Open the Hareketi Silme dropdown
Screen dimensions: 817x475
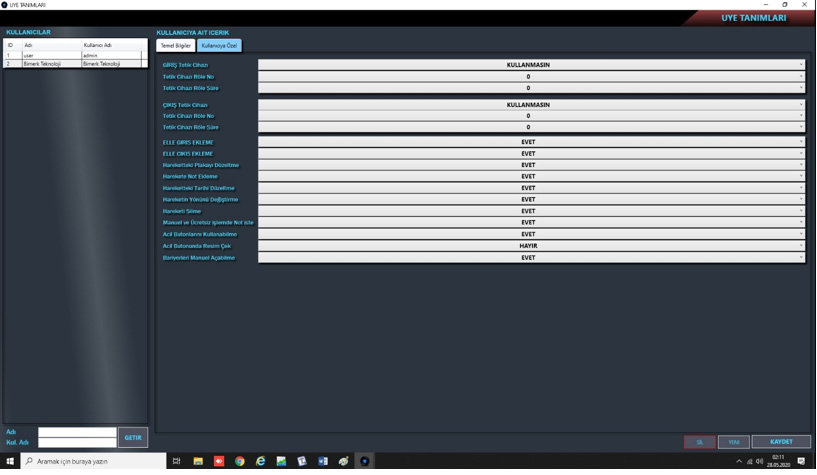531,211
